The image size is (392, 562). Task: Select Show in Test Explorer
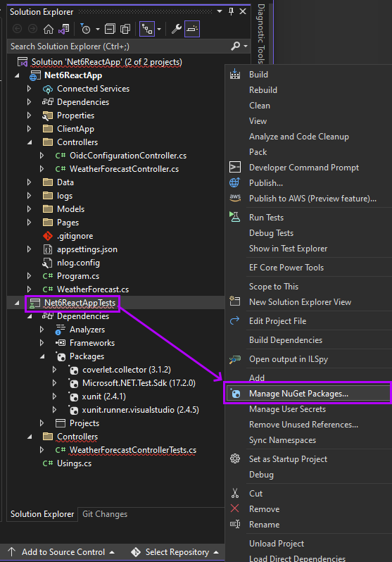288,249
